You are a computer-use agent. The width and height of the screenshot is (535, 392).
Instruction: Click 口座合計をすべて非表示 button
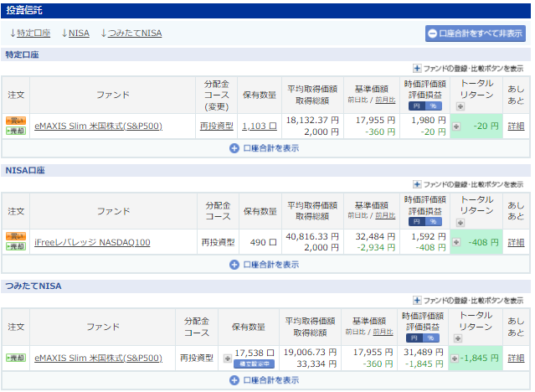pos(476,34)
